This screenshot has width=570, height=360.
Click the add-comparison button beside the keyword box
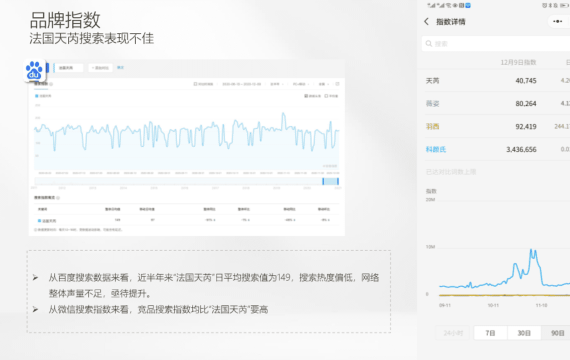coord(100,68)
